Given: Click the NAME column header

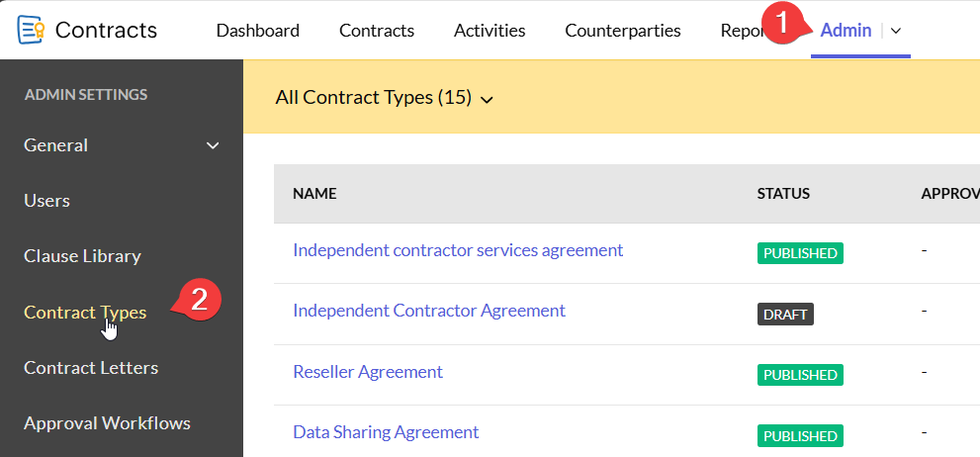Looking at the screenshot, I should pos(314,194).
